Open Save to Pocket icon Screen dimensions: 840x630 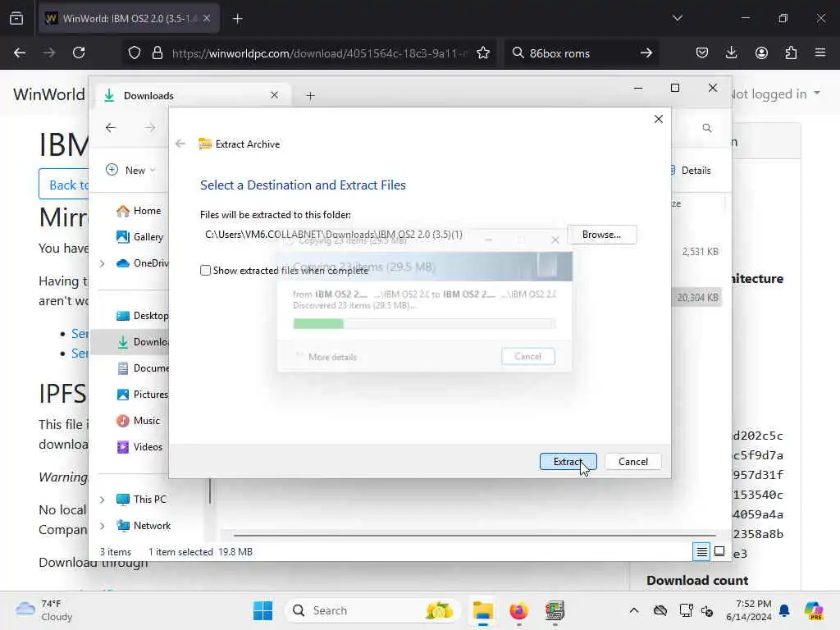(x=702, y=52)
